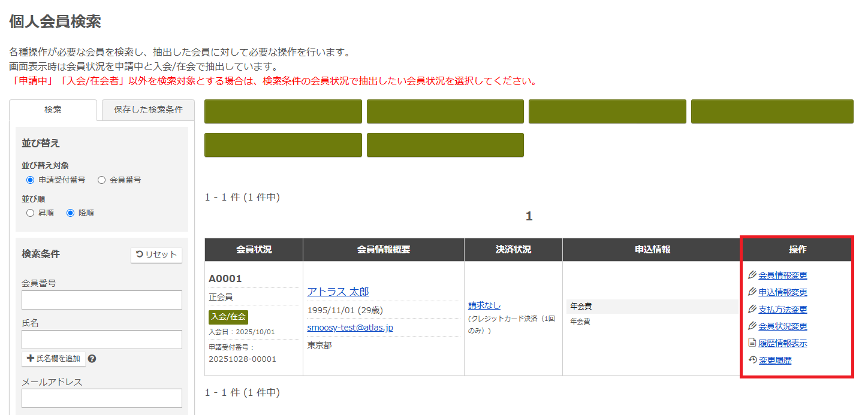Set sort order to 昇順
The width and height of the screenshot is (868, 415).
click(31, 213)
